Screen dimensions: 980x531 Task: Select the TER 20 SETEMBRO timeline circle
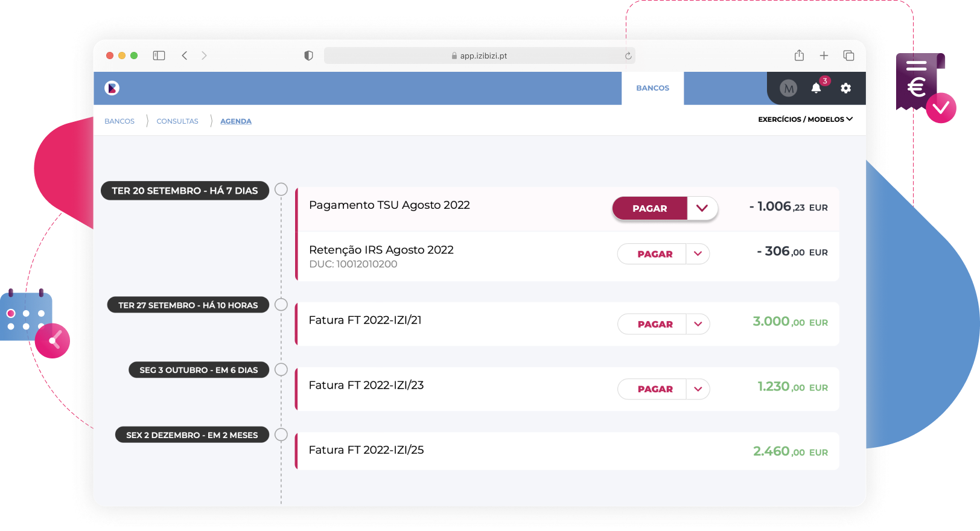pyautogui.click(x=281, y=189)
